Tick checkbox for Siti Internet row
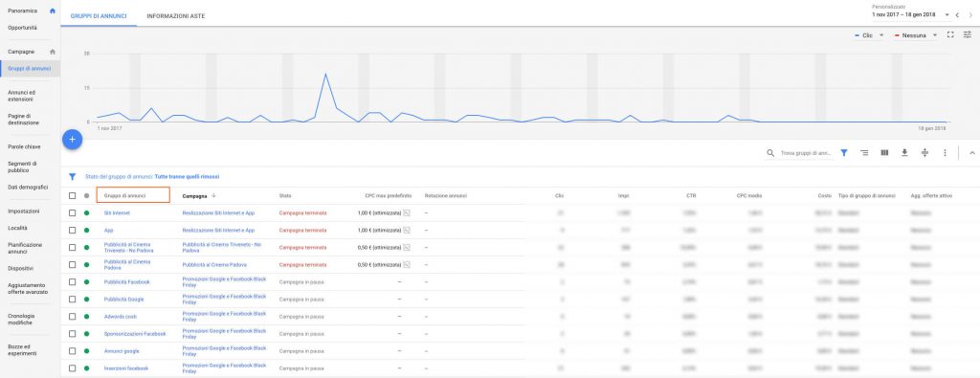 click(x=73, y=213)
